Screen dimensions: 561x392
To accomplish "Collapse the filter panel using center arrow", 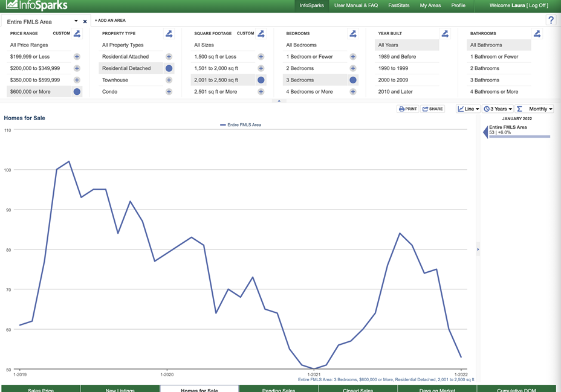I will pos(279,101).
